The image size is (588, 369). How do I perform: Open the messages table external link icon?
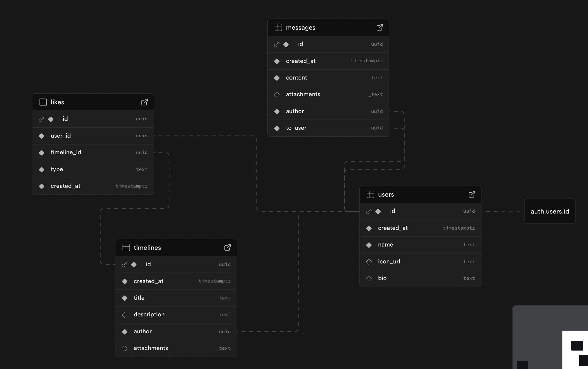(x=379, y=28)
